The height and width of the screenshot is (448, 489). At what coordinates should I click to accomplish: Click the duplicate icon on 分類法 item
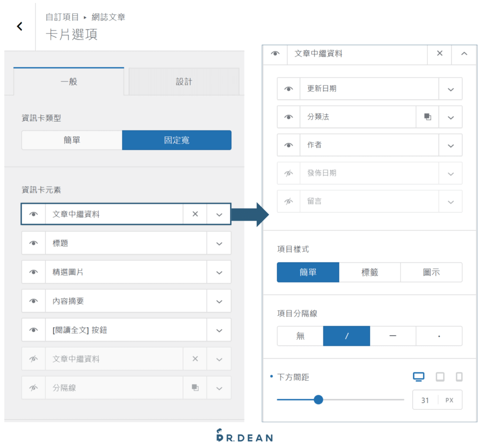427,117
